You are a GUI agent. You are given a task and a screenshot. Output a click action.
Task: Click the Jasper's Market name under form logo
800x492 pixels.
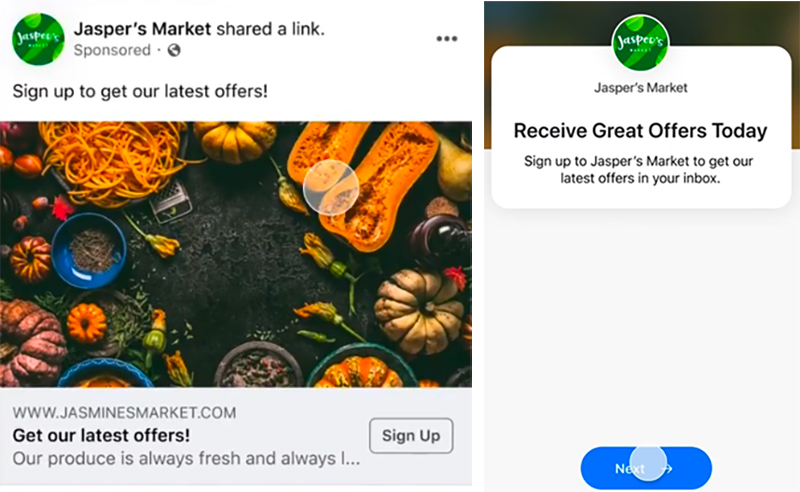pyautogui.click(x=640, y=88)
